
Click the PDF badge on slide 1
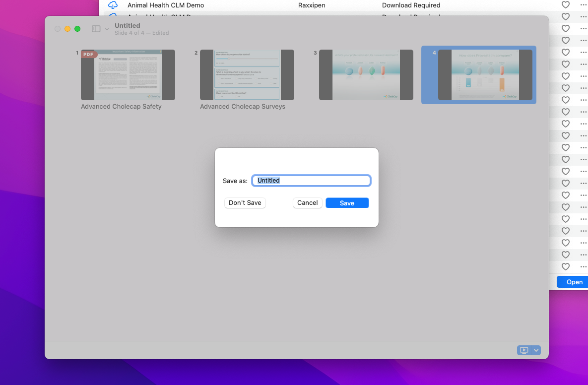(88, 55)
